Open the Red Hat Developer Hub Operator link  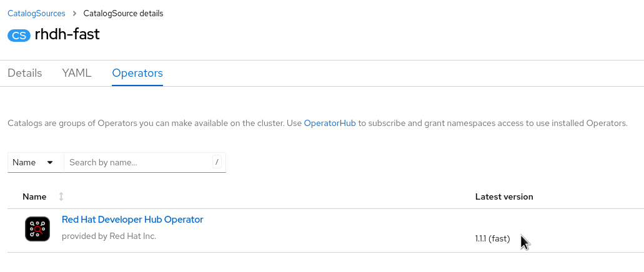[x=132, y=220]
